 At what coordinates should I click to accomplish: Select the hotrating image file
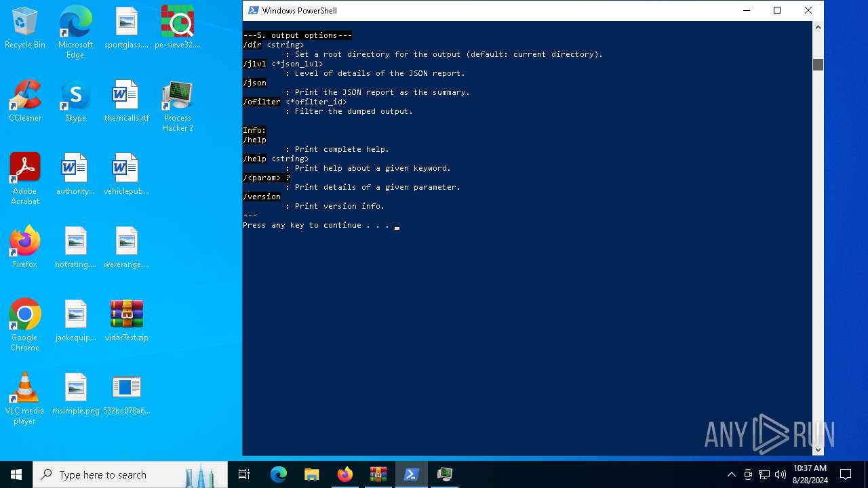[x=75, y=248]
